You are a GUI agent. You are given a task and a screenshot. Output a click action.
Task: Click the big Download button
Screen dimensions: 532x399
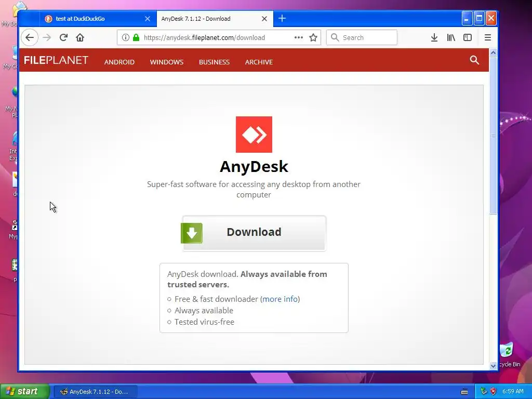254,233
